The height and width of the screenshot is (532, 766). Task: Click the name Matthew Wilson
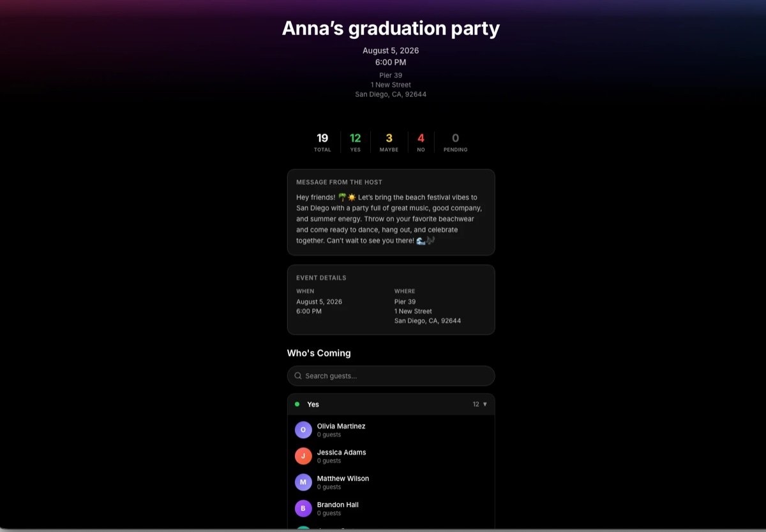coord(343,478)
